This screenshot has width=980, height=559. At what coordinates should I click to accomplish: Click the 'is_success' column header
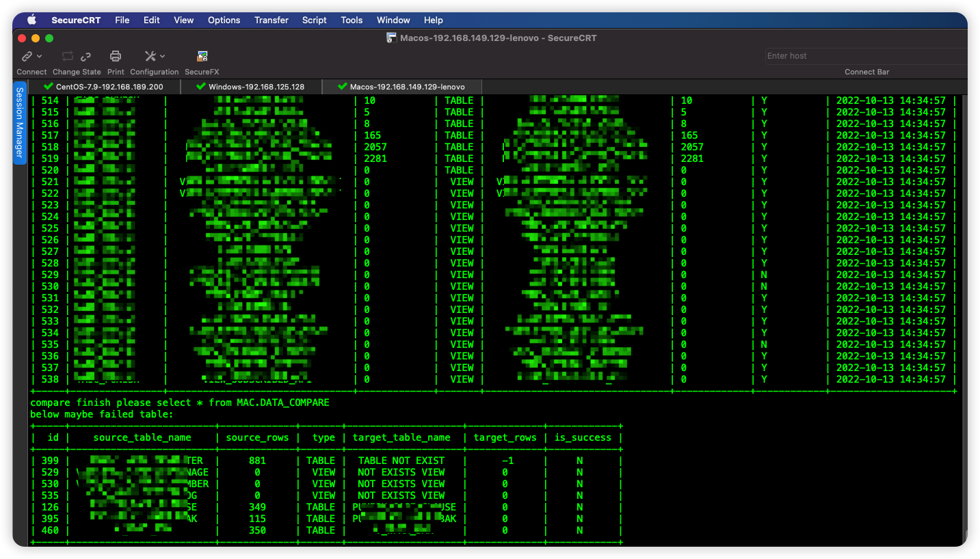[582, 437]
